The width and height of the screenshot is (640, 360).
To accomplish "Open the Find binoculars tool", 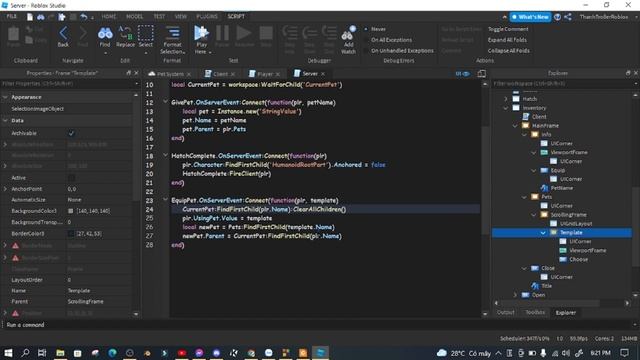I will click(105, 33).
